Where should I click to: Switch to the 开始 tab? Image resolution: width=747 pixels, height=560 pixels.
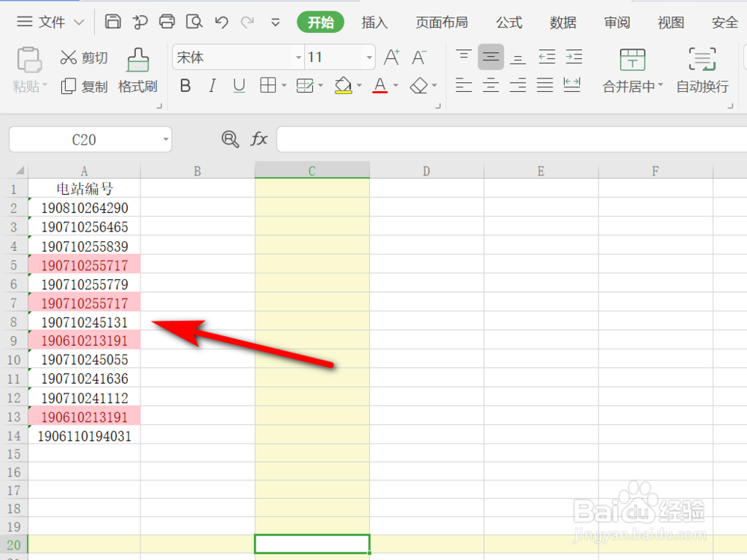pyautogui.click(x=320, y=22)
